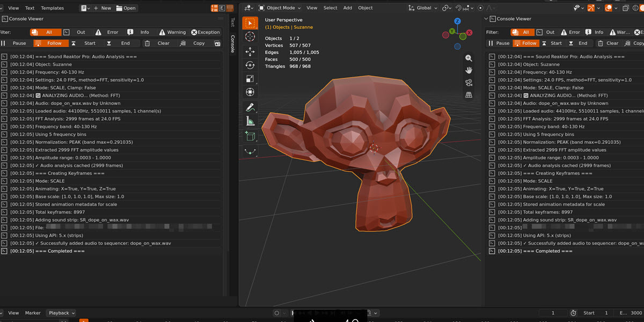This screenshot has width=644, height=322.
Task: Click the viewport zoom magnifier icon
Action: [469, 58]
